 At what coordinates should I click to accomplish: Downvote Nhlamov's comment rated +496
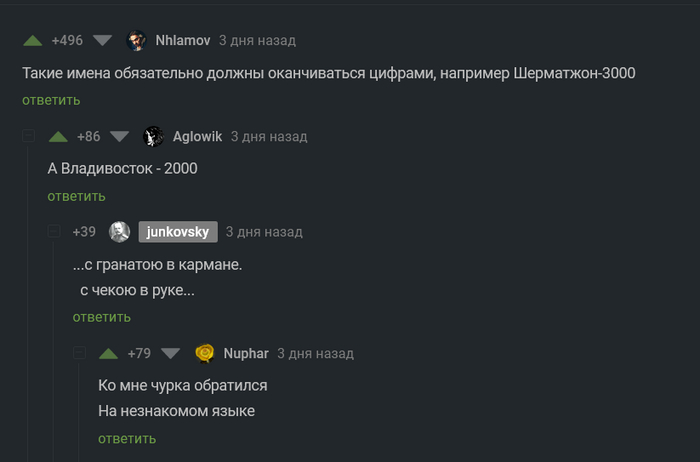coord(102,41)
